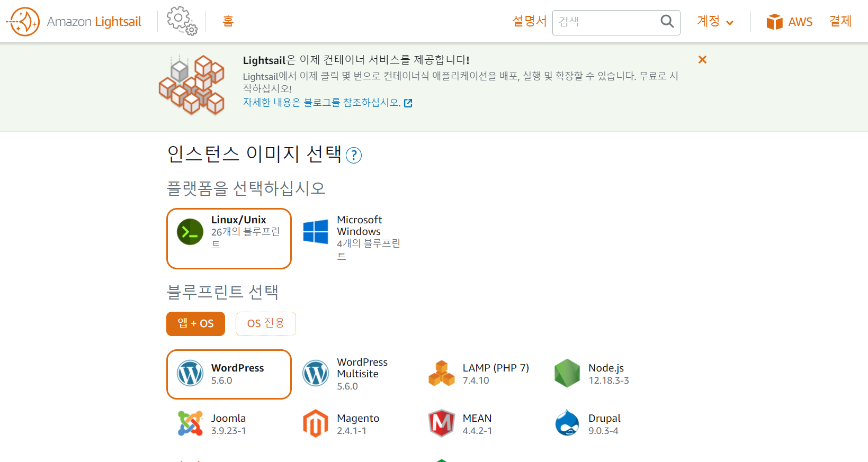Viewport: 868px width, 462px height.
Task: Click the Magento logo icon
Action: pyautogui.click(x=316, y=423)
